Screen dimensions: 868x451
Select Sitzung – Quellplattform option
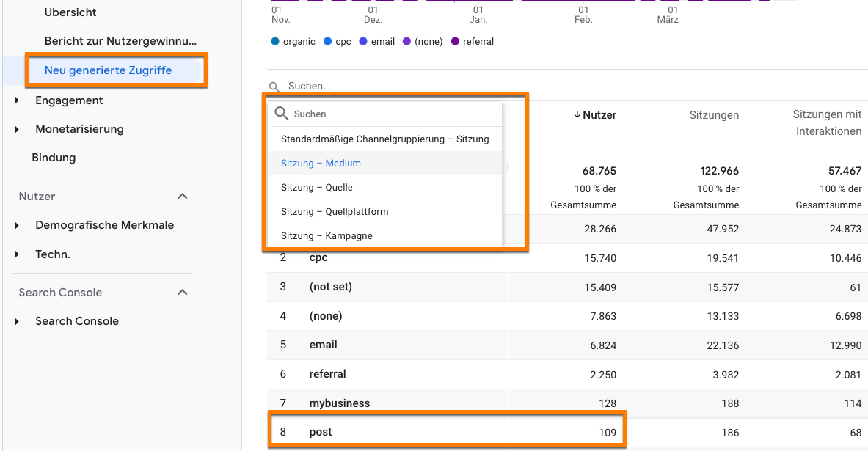(x=335, y=212)
